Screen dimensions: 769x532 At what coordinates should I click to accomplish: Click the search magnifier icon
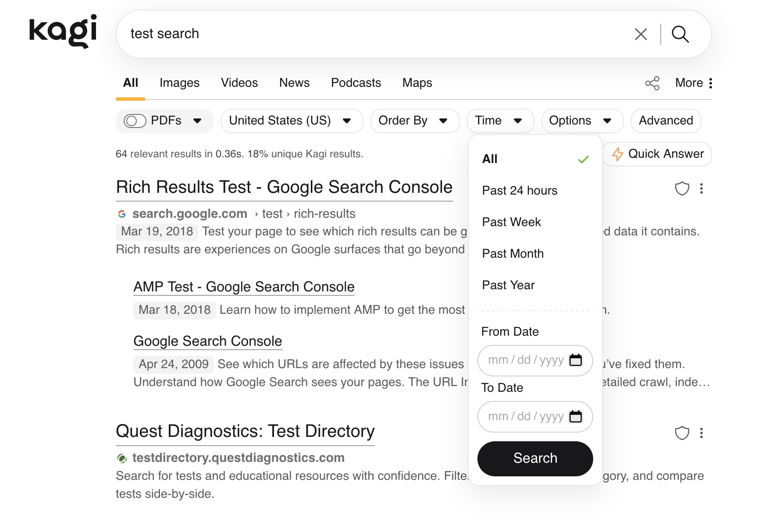pyautogui.click(x=680, y=34)
